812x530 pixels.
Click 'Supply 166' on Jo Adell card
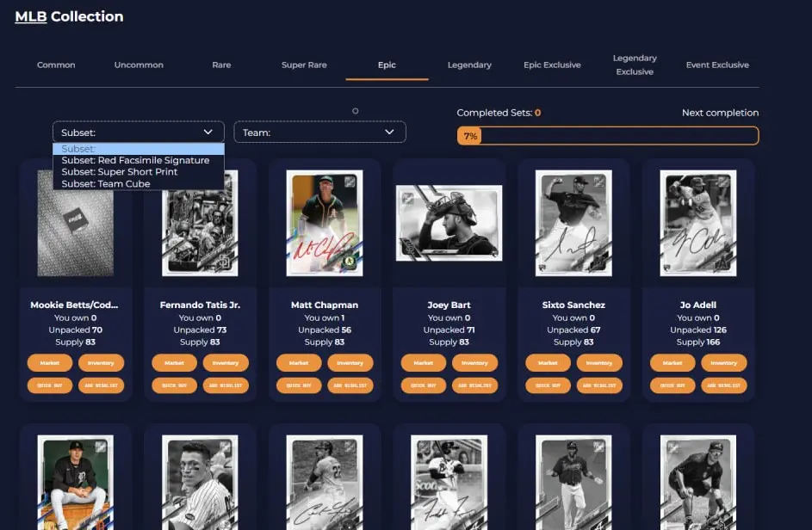coord(698,342)
